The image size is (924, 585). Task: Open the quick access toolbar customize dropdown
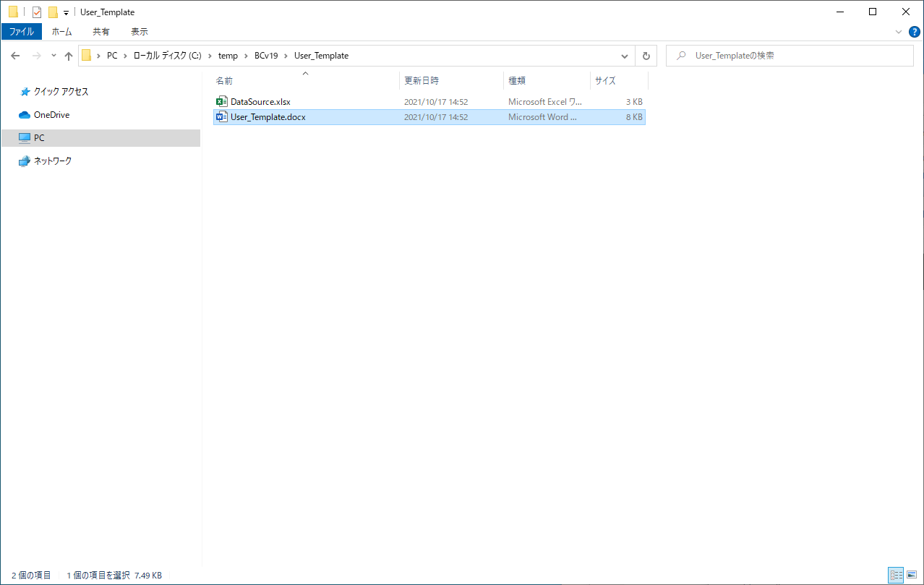coord(65,12)
